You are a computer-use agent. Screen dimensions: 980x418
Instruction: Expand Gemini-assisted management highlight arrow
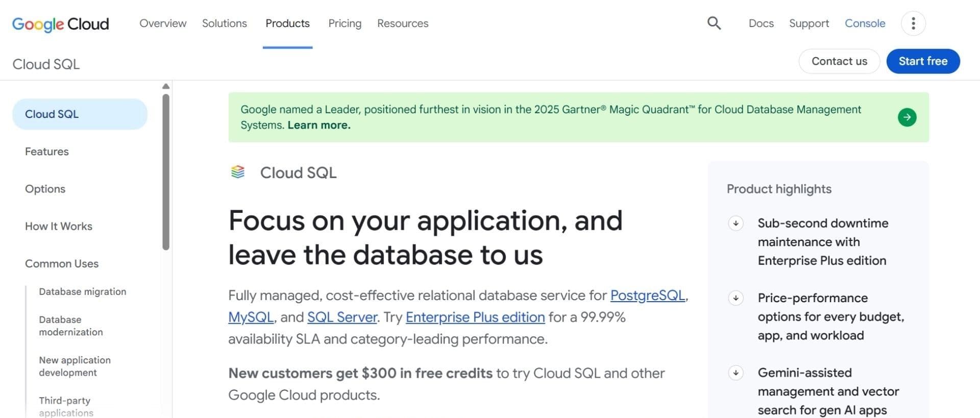point(736,373)
